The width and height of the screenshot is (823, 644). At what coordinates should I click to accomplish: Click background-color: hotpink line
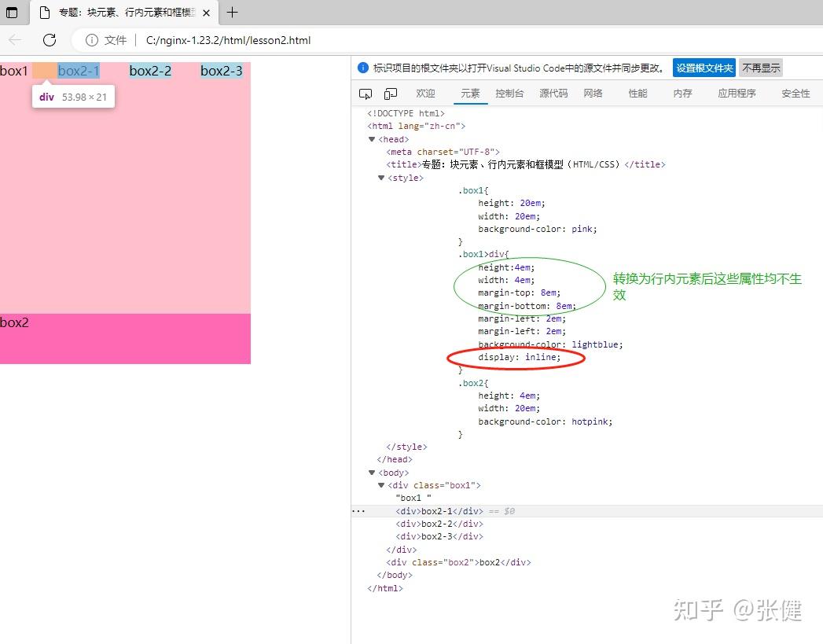(x=545, y=421)
